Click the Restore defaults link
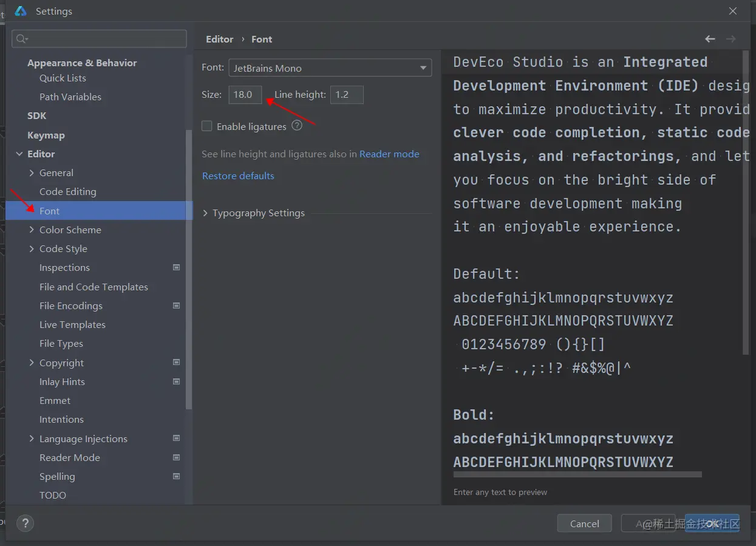Viewport: 756px width, 546px height. 238,176
